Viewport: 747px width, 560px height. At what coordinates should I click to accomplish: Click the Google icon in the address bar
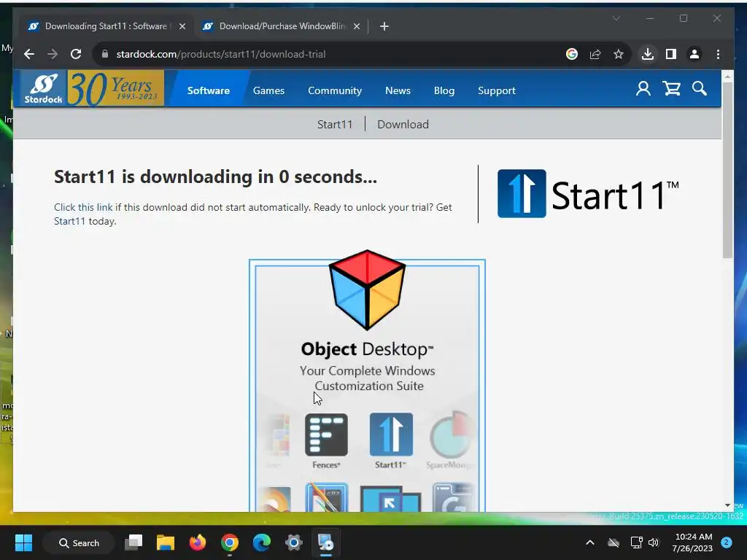pos(572,54)
